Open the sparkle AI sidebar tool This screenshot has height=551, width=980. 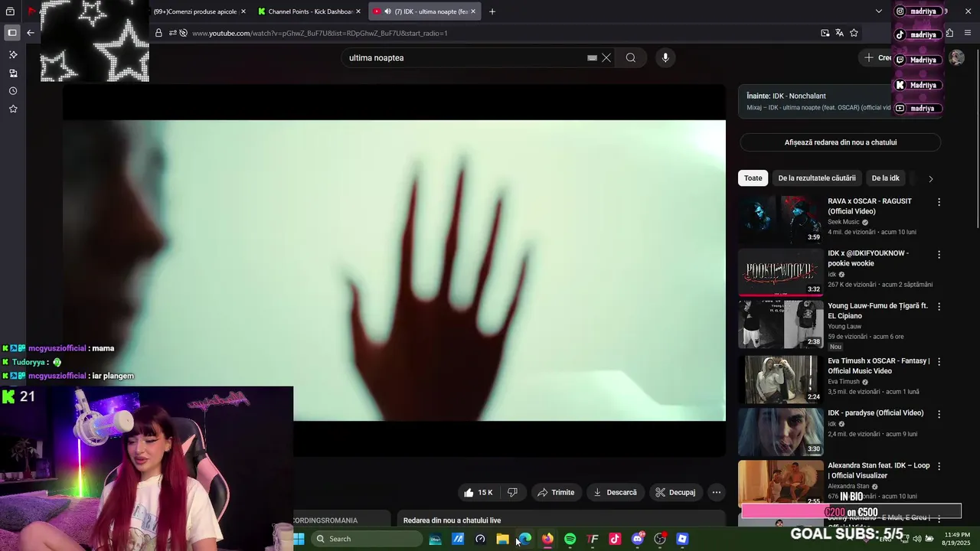point(13,54)
